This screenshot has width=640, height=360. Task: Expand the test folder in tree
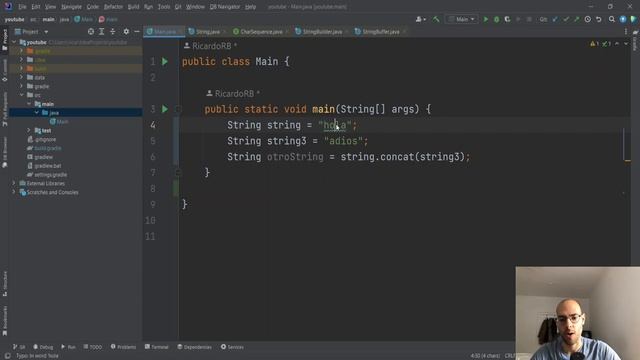(29, 131)
